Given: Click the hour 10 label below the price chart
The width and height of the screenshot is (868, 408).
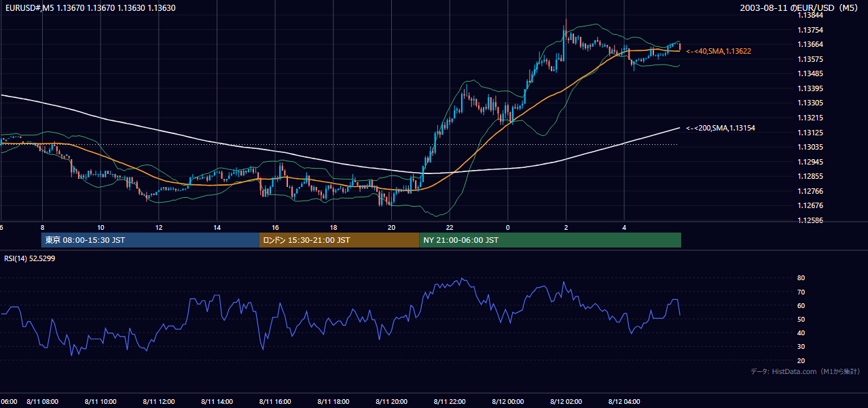Looking at the screenshot, I should [x=101, y=227].
